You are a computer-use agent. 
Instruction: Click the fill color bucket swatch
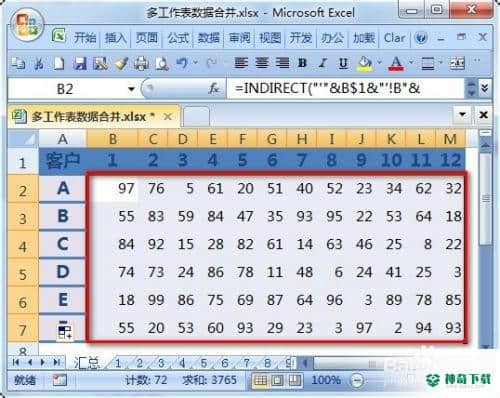pos(366,63)
